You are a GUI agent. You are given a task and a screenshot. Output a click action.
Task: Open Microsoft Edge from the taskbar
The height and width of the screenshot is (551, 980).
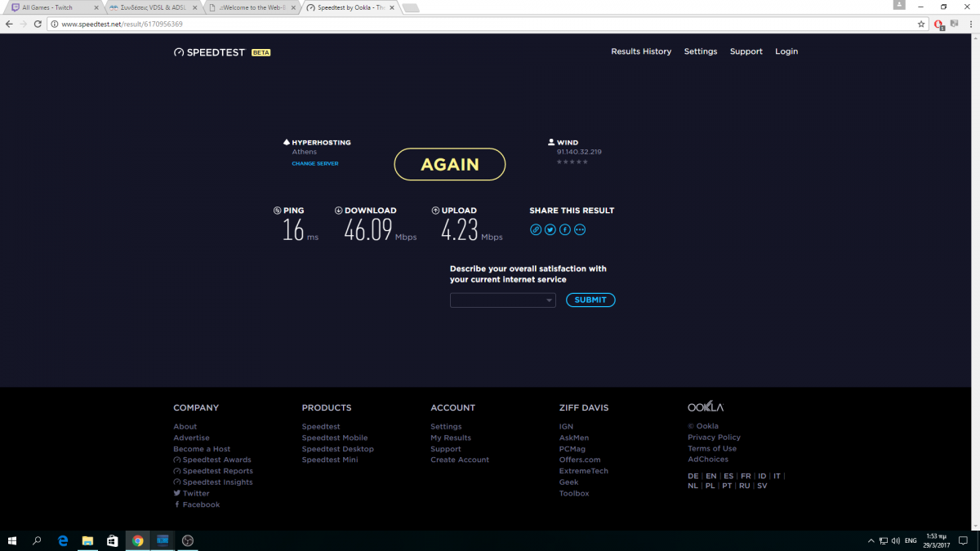click(x=63, y=540)
